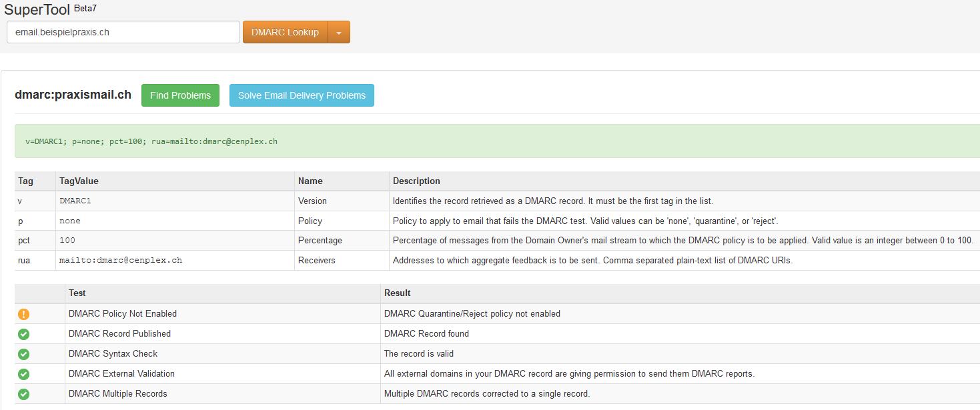Click the Result column header
The height and width of the screenshot is (410, 980).
click(x=397, y=293)
